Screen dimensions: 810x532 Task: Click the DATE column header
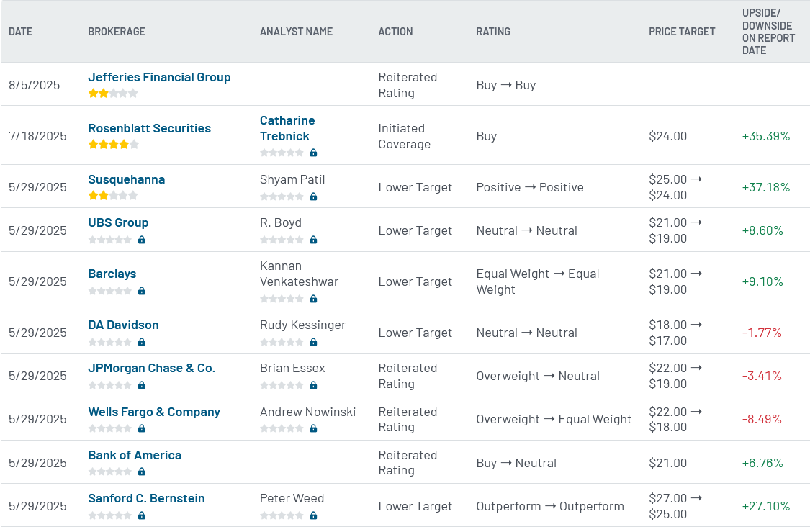coord(21,32)
